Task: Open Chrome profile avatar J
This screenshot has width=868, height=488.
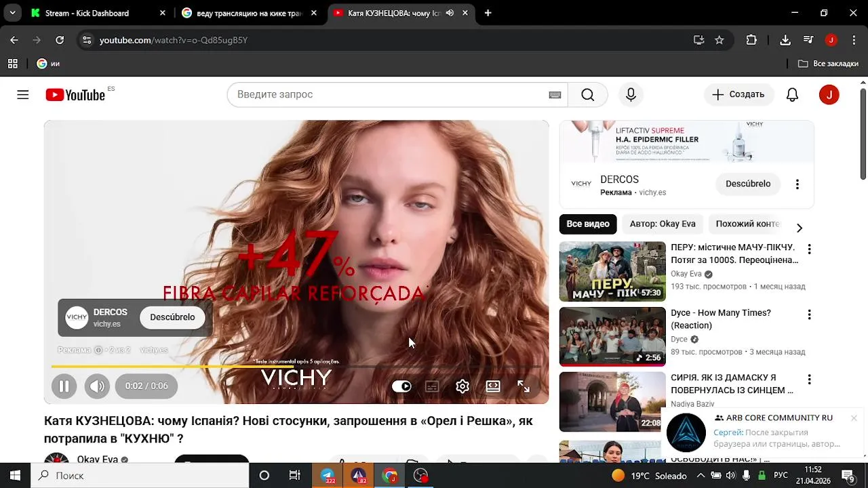Action: point(831,40)
